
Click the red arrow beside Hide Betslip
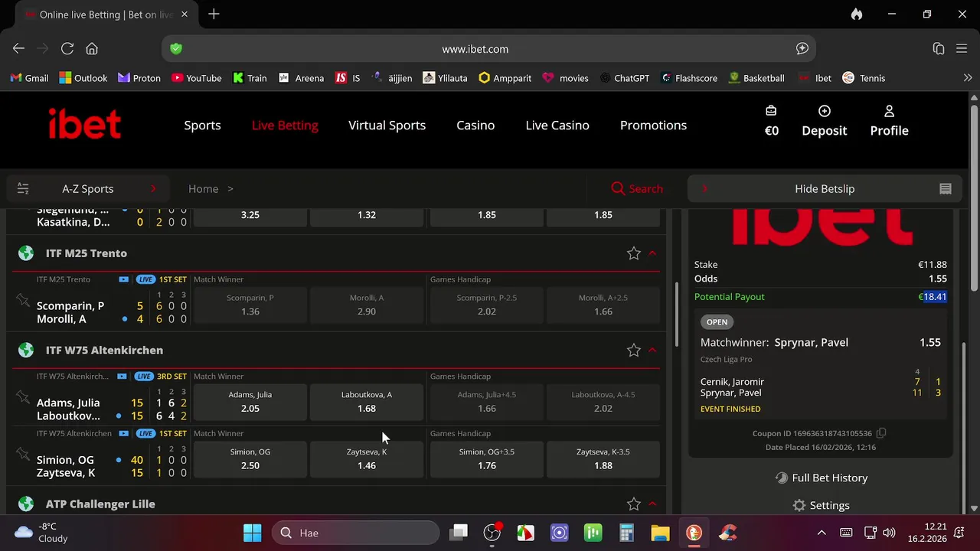click(x=704, y=188)
